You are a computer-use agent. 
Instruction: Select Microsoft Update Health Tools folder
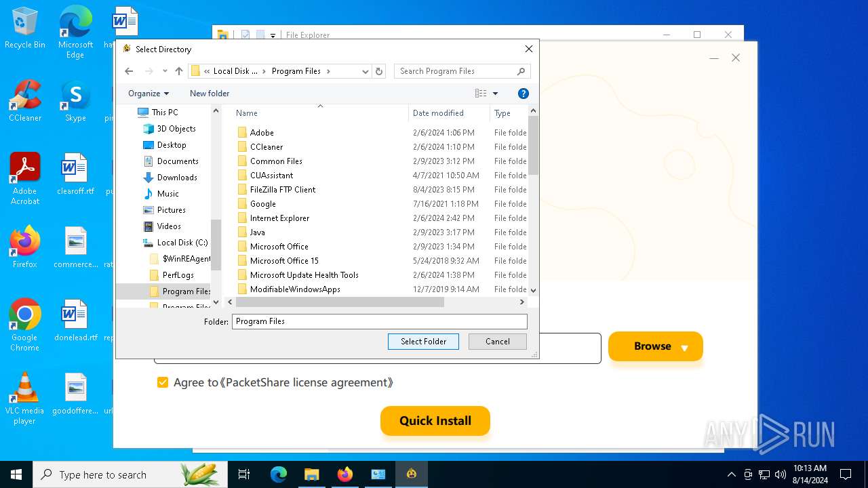[304, 275]
